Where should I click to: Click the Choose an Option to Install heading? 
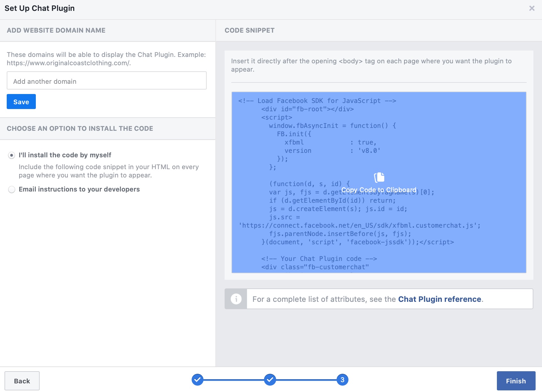[x=80, y=129]
